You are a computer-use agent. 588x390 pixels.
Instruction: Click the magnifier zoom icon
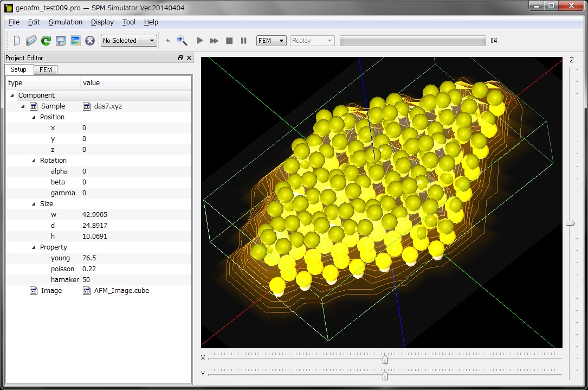pos(182,41)
